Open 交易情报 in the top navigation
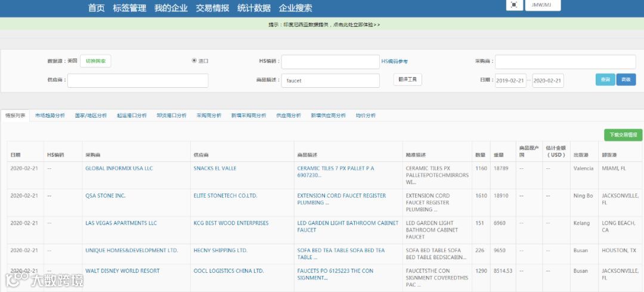The height and width of the screenshot is (292, 644). (x=212, y=8)
